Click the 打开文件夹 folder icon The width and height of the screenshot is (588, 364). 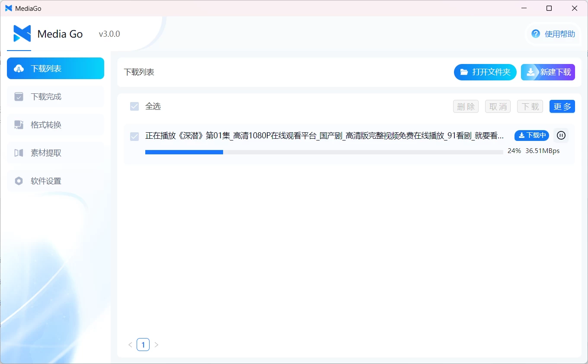(463, 72)
